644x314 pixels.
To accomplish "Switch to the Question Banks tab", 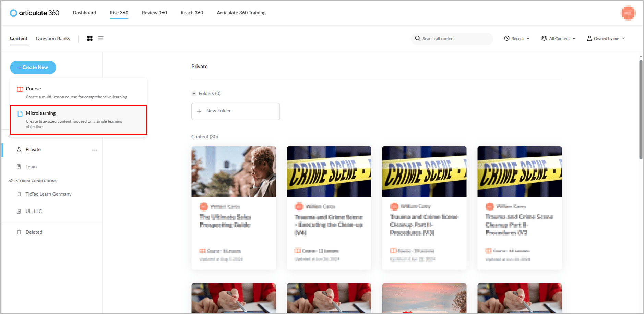I will tap(52, 38).
